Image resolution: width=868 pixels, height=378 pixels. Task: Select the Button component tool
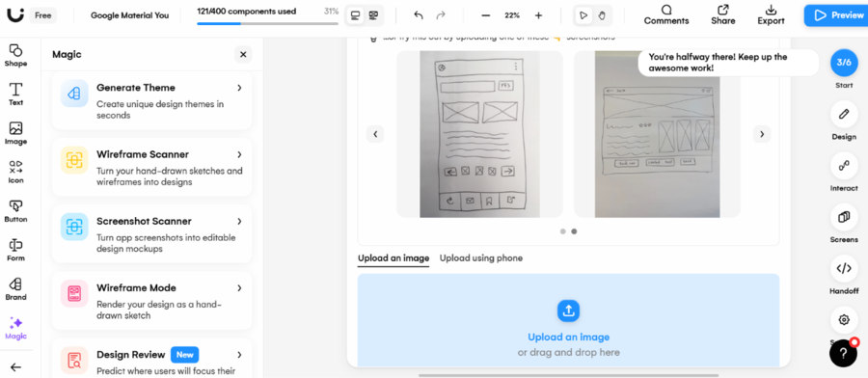(x=15, y=211)
